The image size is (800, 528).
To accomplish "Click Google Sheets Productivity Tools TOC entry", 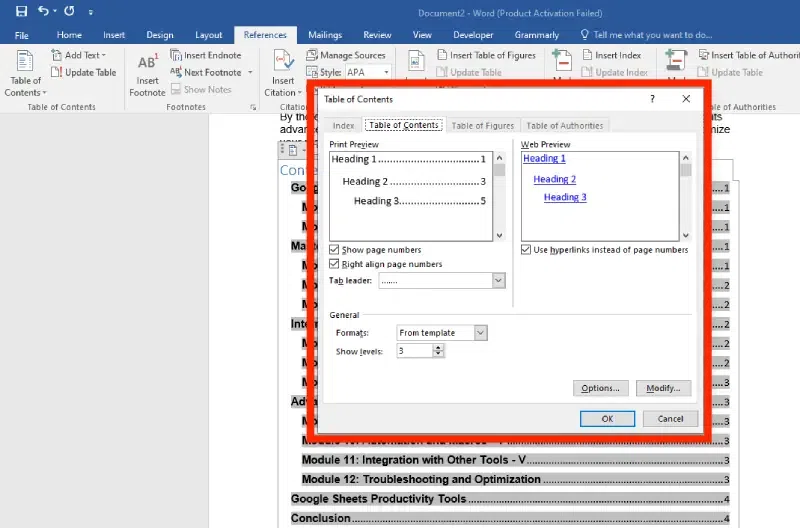I will tap(510, 499).
